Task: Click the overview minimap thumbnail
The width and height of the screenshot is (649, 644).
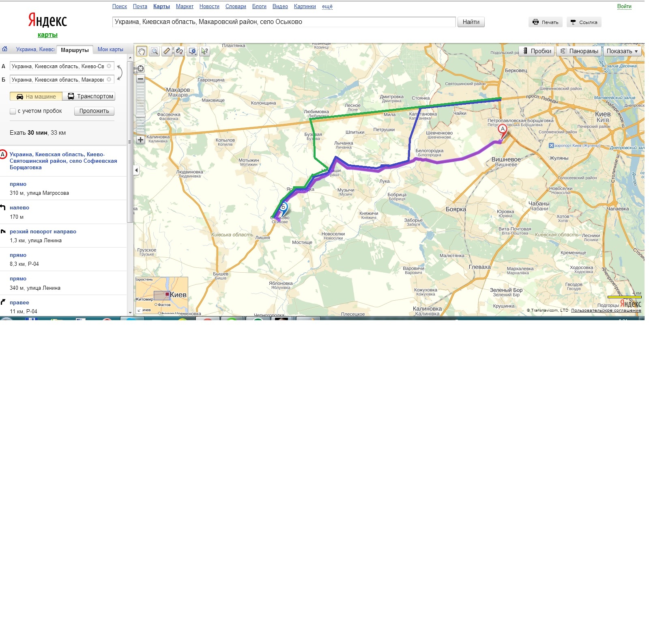Action: [162, 295]
